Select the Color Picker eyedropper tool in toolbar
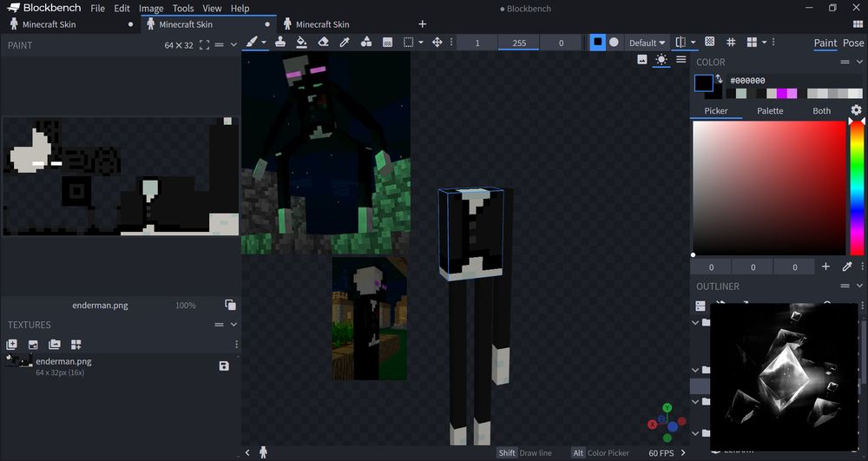 click(345, 42)
